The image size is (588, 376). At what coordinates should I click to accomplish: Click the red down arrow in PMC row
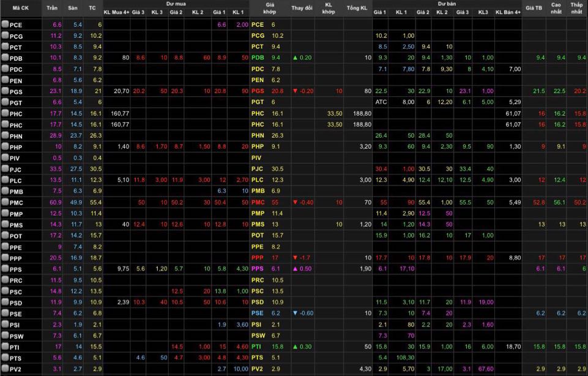pyautogui.click(x=294, y=202)
